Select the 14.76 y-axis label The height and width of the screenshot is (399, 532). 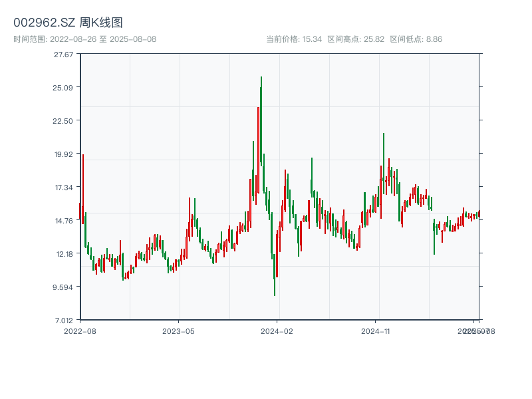point(64,220)
